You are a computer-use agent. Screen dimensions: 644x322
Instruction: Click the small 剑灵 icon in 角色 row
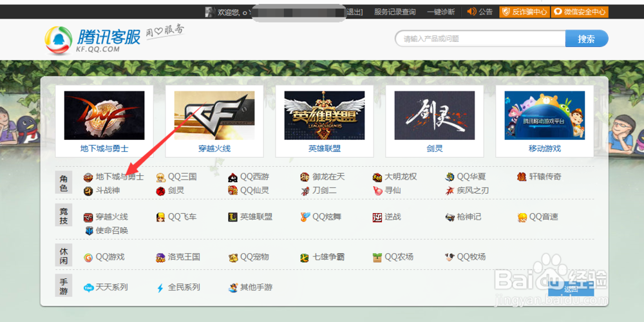pos(160,191)
